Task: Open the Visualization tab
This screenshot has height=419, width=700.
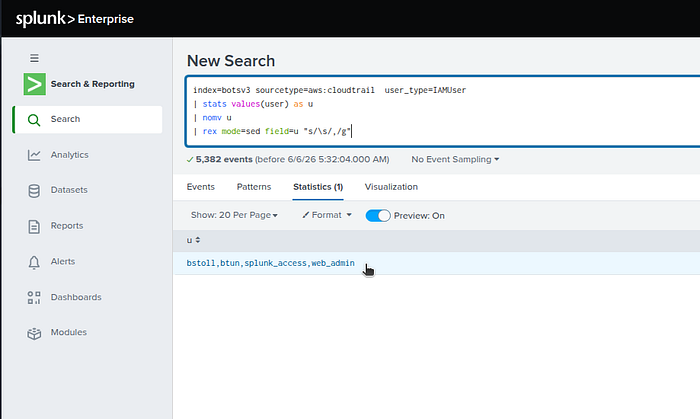Action: (x=391, y=187)
